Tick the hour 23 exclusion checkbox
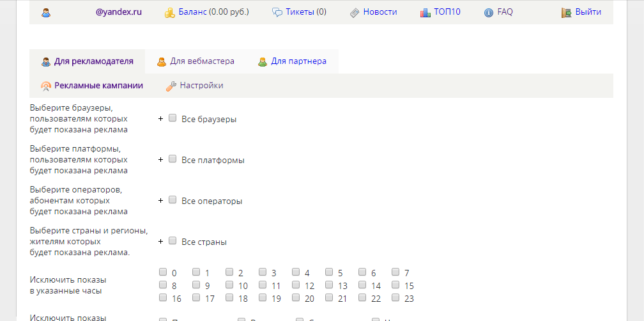Image resolution: width=644 pixels, height=321 pixels. click(396, 297)
